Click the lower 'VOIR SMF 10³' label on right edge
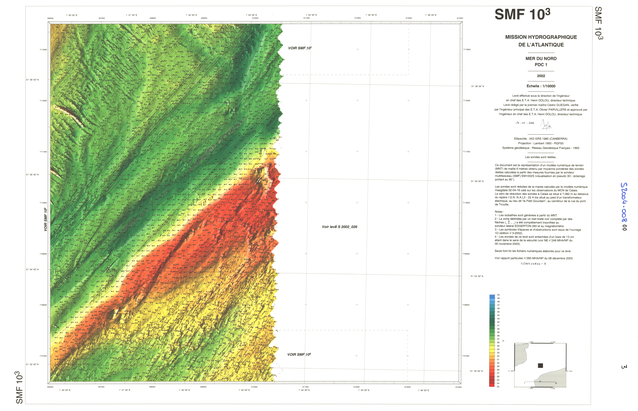The image size is (638, 411). tap(300, 354)
